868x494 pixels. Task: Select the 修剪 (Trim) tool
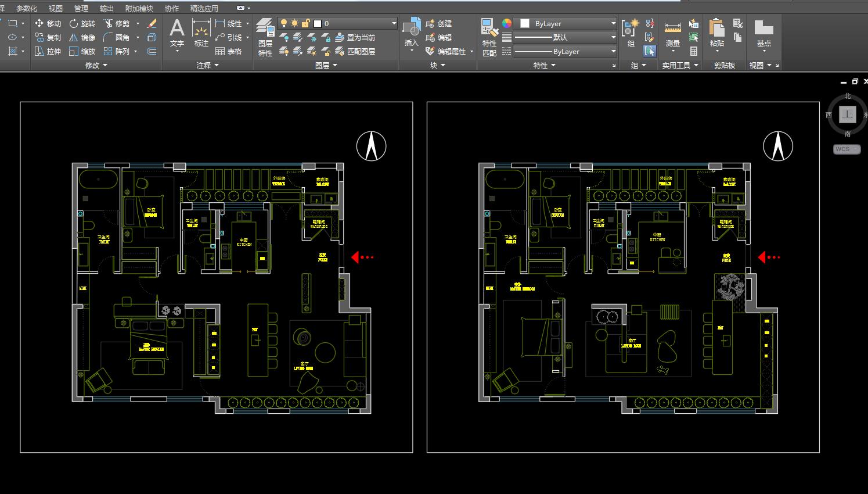(x=117, y=23)
